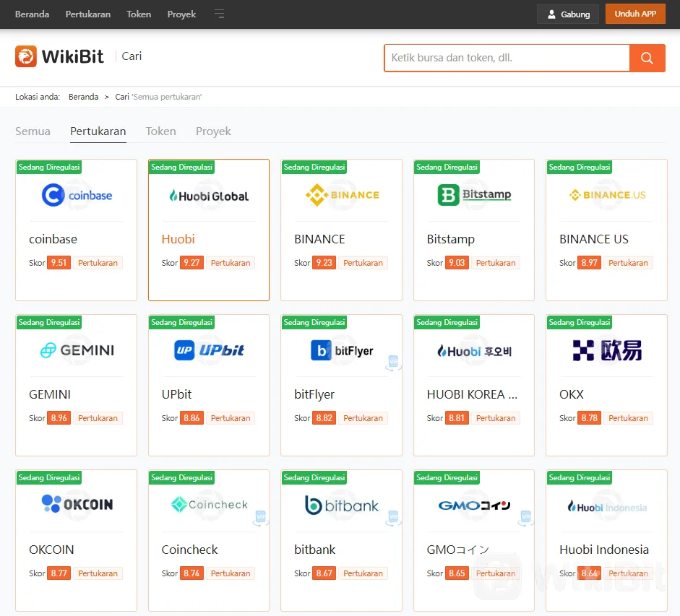680x616 pixels.
Task: Click VR badge icon on Coincheck card
Action: [x=261, y=518]
